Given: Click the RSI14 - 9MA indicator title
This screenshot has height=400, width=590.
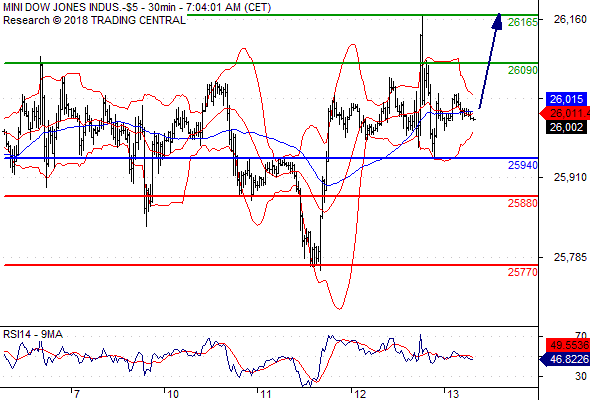Looking at the screenshot, I should (33, 334).
